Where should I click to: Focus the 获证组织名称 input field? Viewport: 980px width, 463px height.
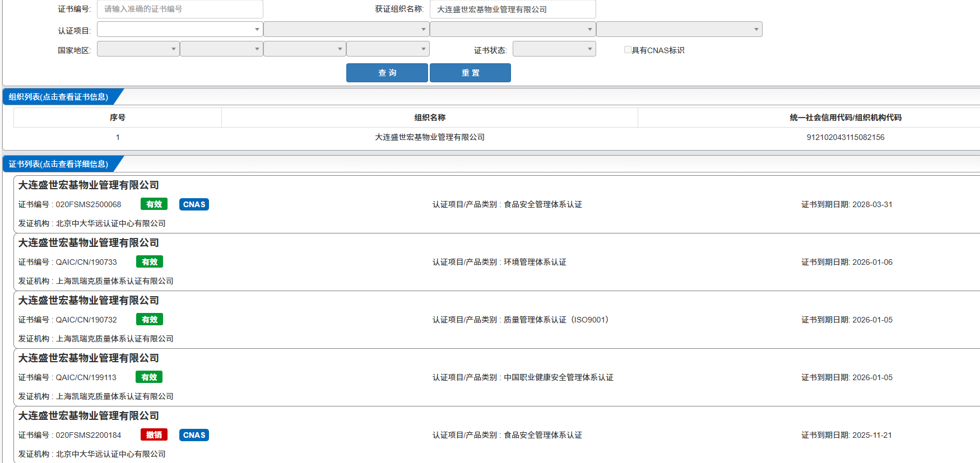[513, 9]
